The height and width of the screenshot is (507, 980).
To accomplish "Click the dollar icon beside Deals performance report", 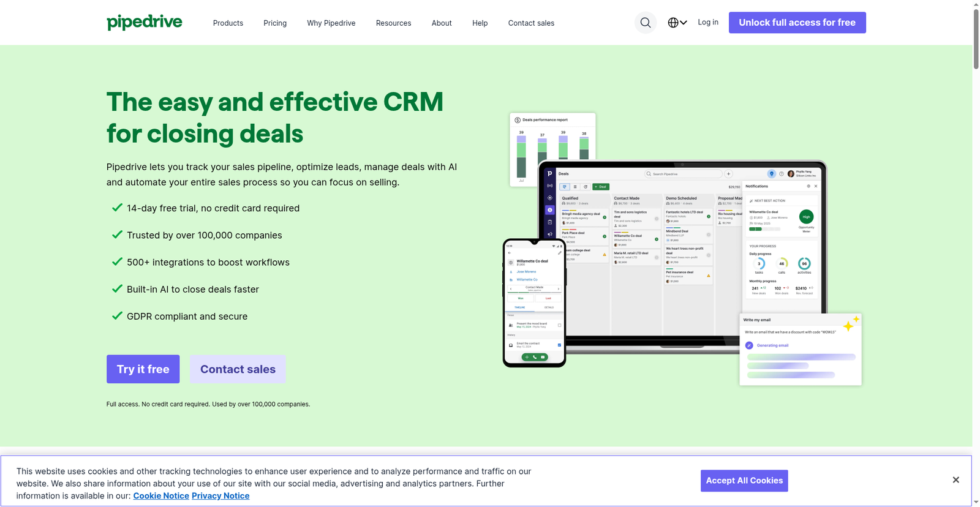I will point(518,120).
